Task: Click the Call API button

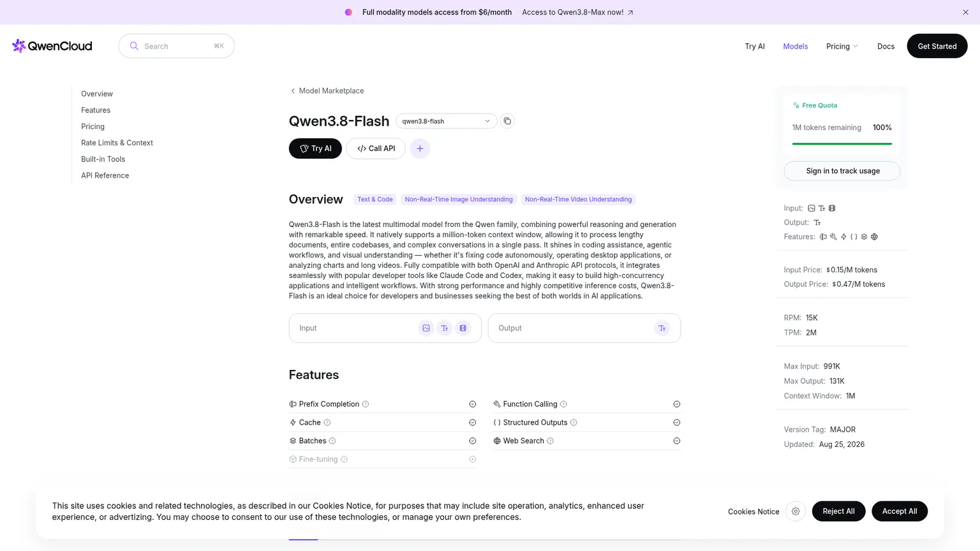Action: 376,149
